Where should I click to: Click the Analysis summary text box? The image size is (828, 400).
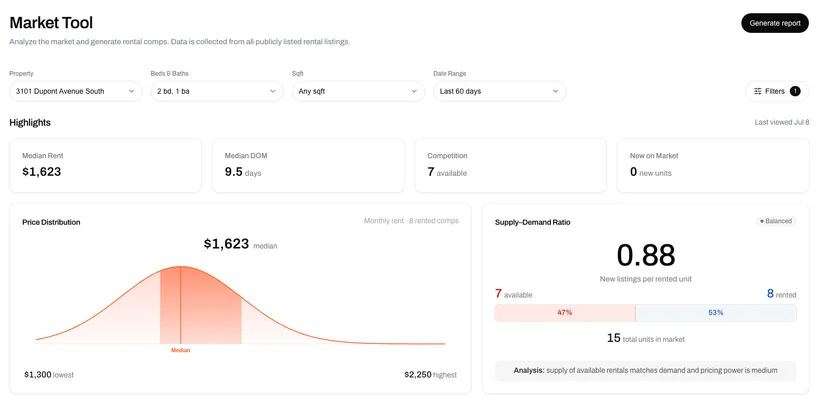[x=645, y=371]
